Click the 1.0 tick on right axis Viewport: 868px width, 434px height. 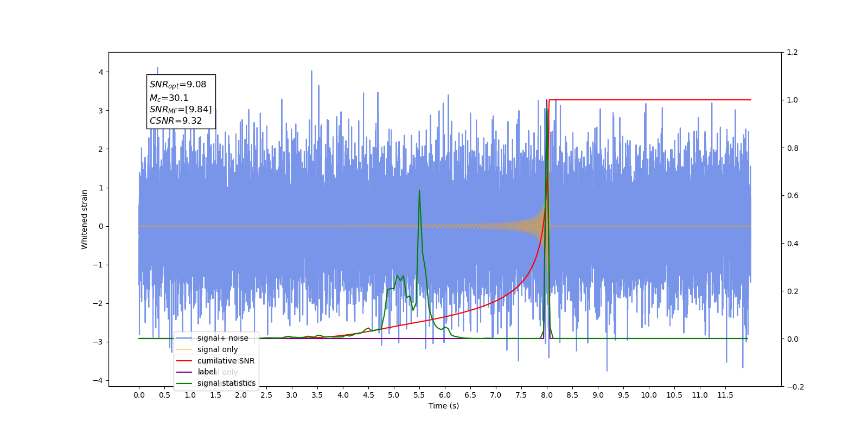click(793, 100)
